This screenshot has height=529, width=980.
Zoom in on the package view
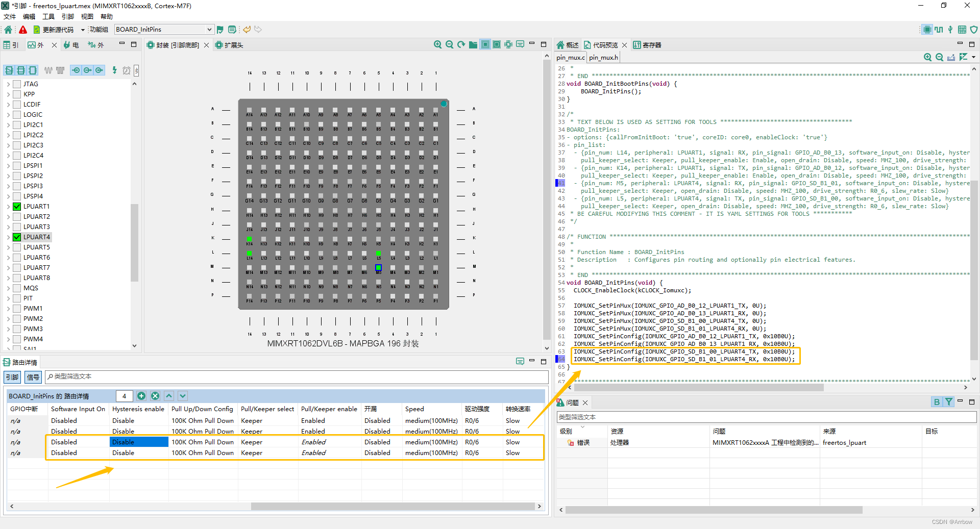438,45
